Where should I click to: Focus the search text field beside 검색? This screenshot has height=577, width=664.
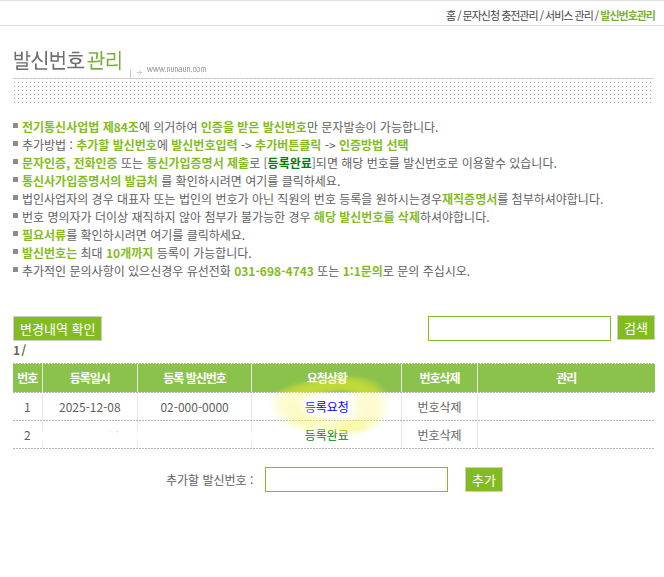click(519, 328)
